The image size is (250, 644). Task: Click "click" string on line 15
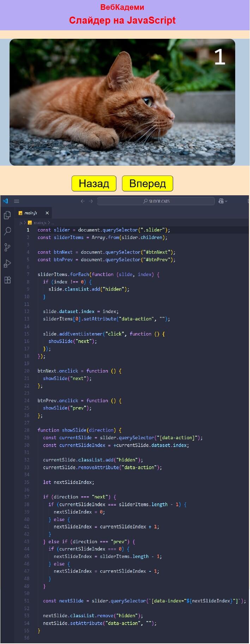pos(115,334)
